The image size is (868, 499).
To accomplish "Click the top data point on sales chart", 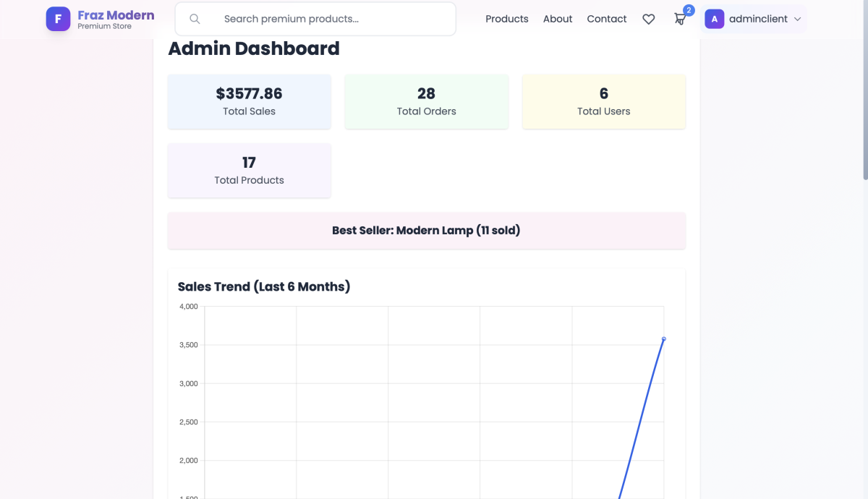I will [x=663, y=339].
